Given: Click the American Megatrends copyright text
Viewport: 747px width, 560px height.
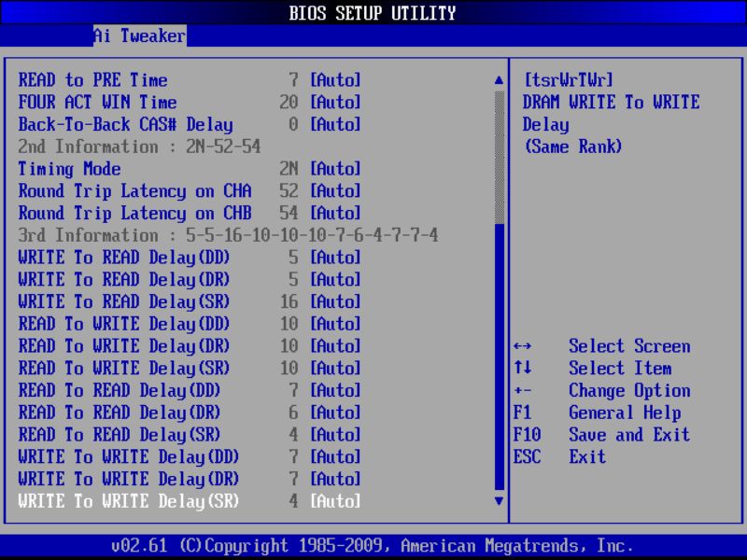Looking at the screenshot, I should pos(373,545).
